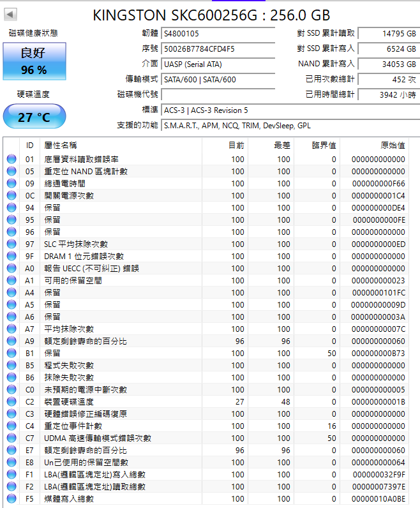Select the SLC 平均抹除次數 attribute name
420x508 pixels.
[76, 244]
